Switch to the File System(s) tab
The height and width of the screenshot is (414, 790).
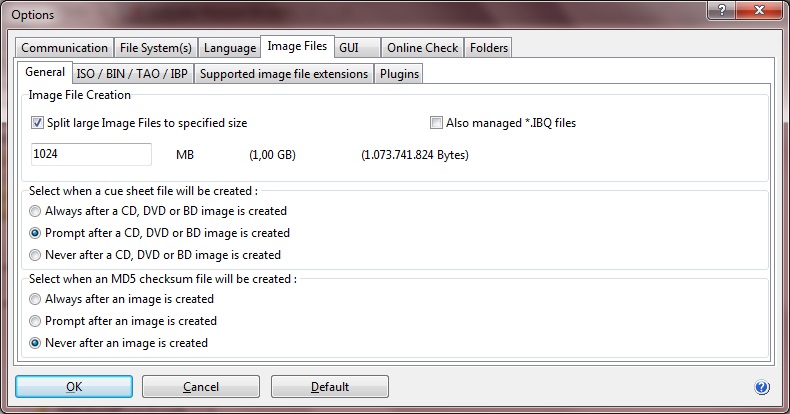coord(155,48)
